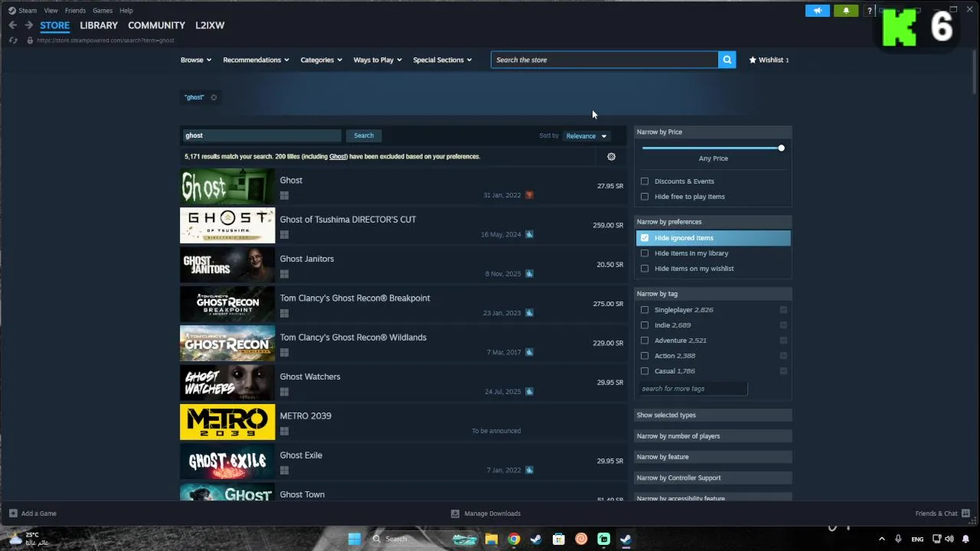Image resolution: width=980 pixels, height=551 pixels.
Task: Open the COMMUNITY tab
Action: 156,25
